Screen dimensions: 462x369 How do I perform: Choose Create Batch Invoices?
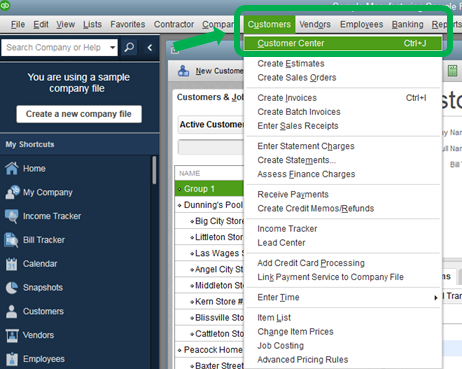tap(299, 112)
